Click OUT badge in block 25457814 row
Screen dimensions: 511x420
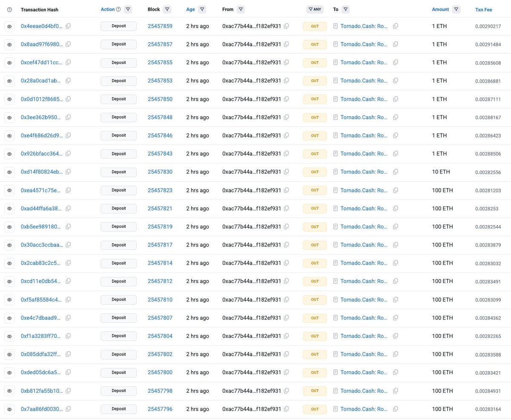[315, 263]
